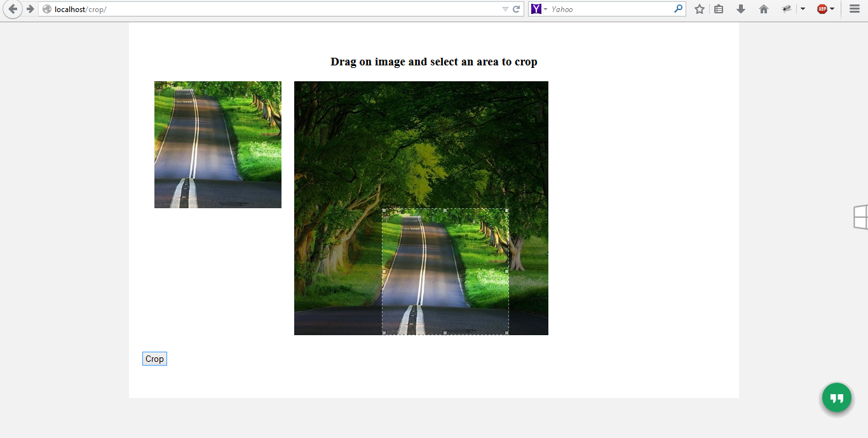Click the Adblock Plus ABP icon
Image resolution: width=868 pixels, height=438 pixels.
click(x=822, y=9)
